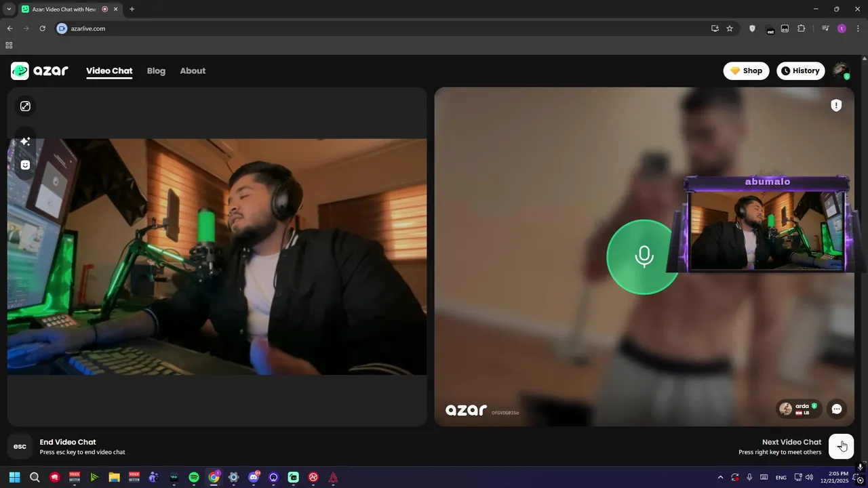Viewport: 868px width, 488px height.
Task: Open the About page
Action: pos(193,70)
